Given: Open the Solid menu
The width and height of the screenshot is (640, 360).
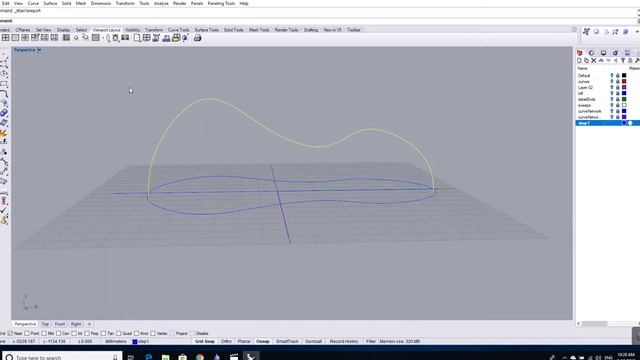Looking at the screenshot, I should (66, 3).
